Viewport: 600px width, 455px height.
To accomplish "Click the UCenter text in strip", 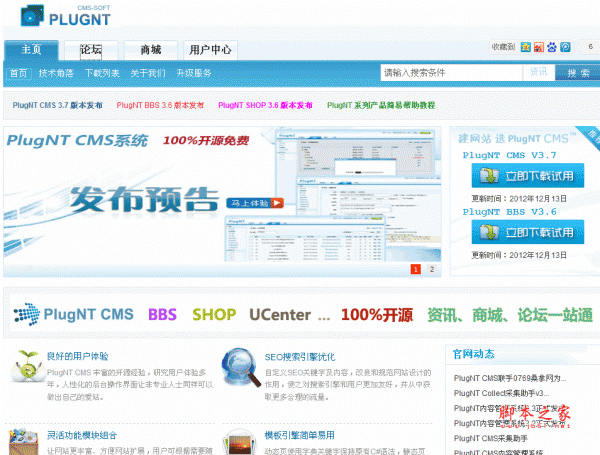I will coord(280,315).
